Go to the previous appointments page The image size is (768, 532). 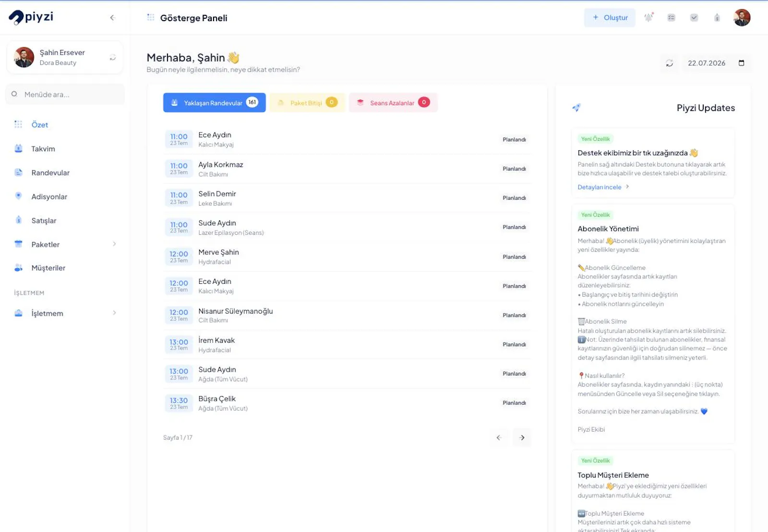pyautogui.click(x=499, y=438)
